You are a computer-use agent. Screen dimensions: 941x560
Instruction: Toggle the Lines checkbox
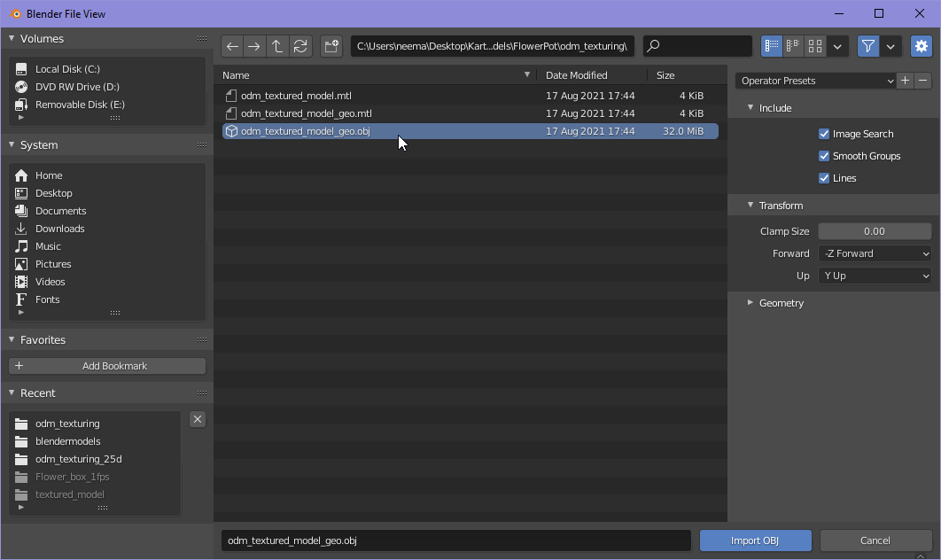coord(824,178)
